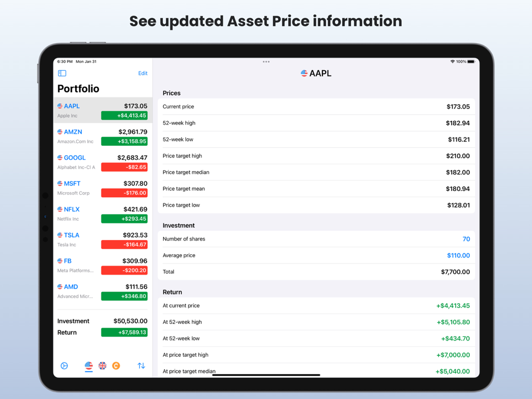532x399 pixels.
Task: Edit Average price value $110.00
Action: [459, 255]
